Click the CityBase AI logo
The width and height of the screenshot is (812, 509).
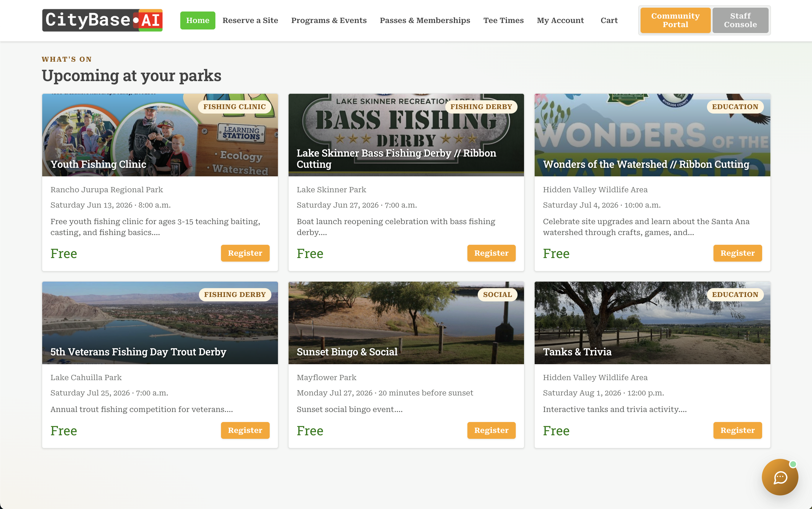point(102,20)
